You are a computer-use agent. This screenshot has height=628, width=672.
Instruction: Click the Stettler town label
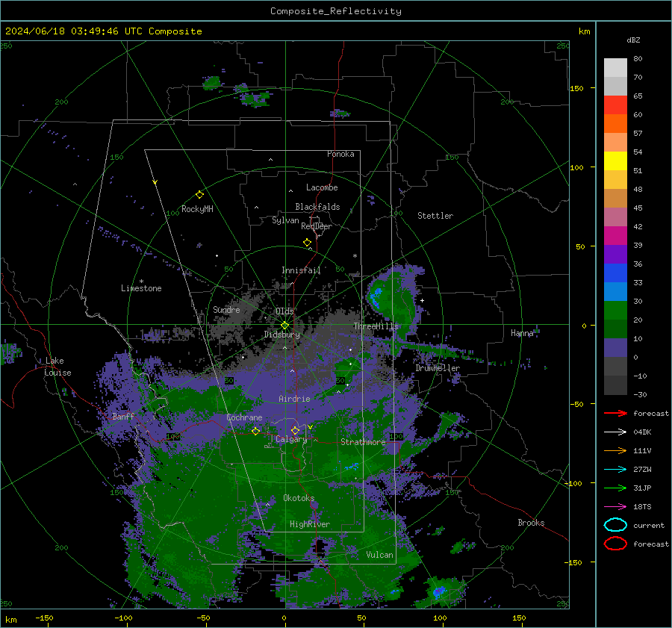pos(435,216)
